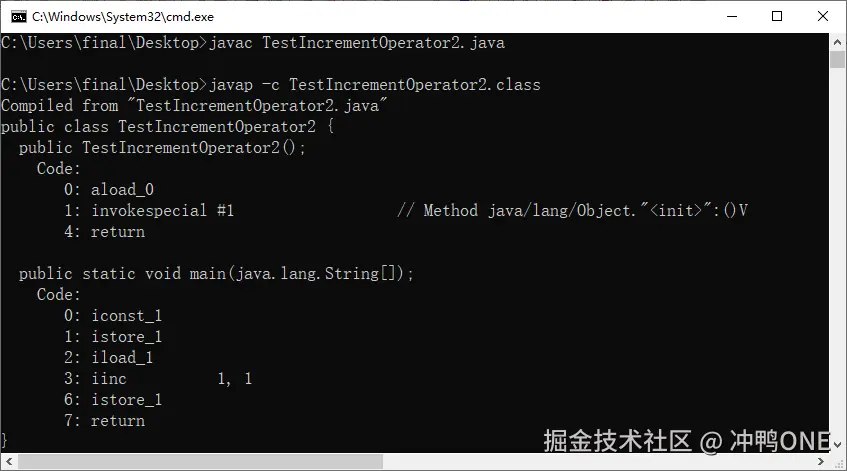Viewport: 847px width, 471px height.
Task: Click the empty horizontal scrollbar track
Action: (x=597, y=462)
